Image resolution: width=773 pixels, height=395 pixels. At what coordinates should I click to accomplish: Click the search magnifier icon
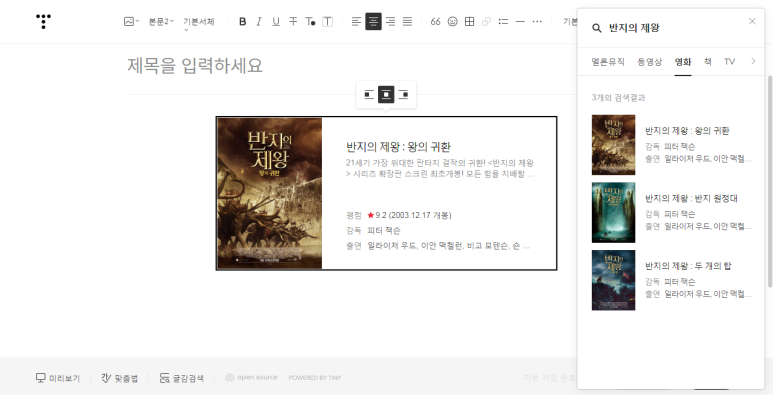click(597, 28)
